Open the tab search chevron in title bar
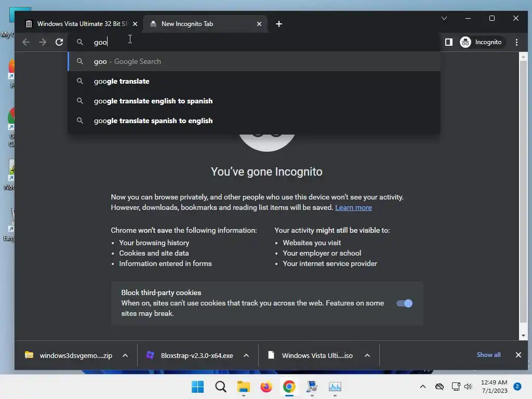Screen dimensions: 532x399 tap(444, 18)
